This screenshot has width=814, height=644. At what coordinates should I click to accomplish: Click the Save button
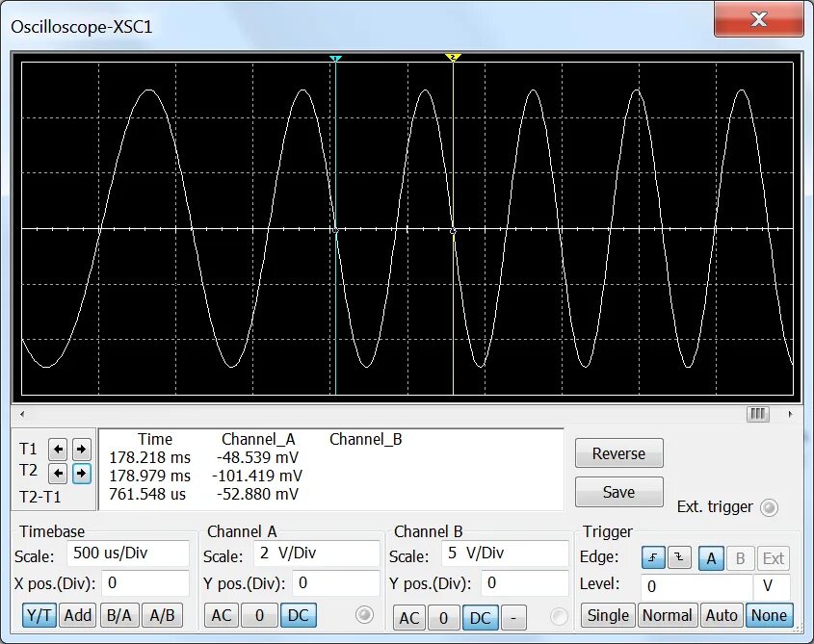pos(618,492)
